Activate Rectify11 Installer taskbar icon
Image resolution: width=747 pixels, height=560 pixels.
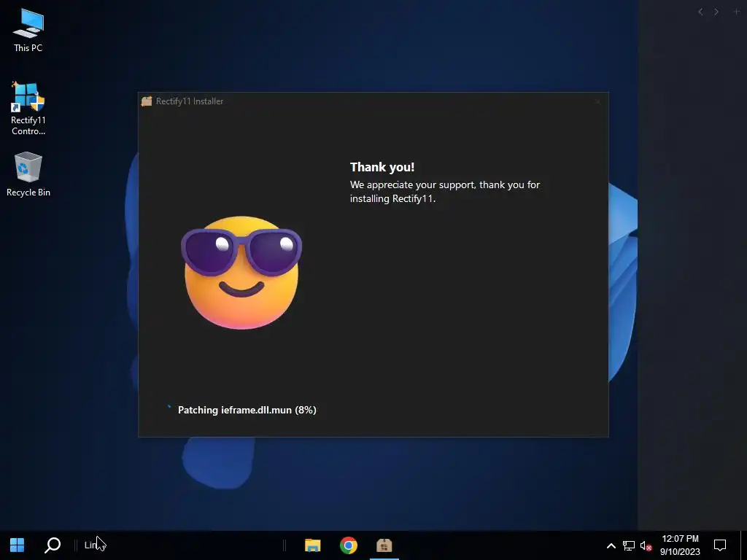click(384, 545)
